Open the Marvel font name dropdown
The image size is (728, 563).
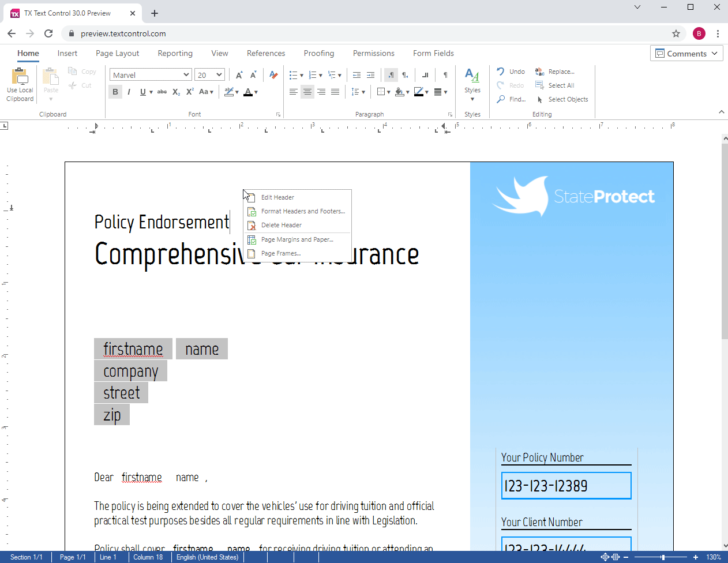(186, 75)
